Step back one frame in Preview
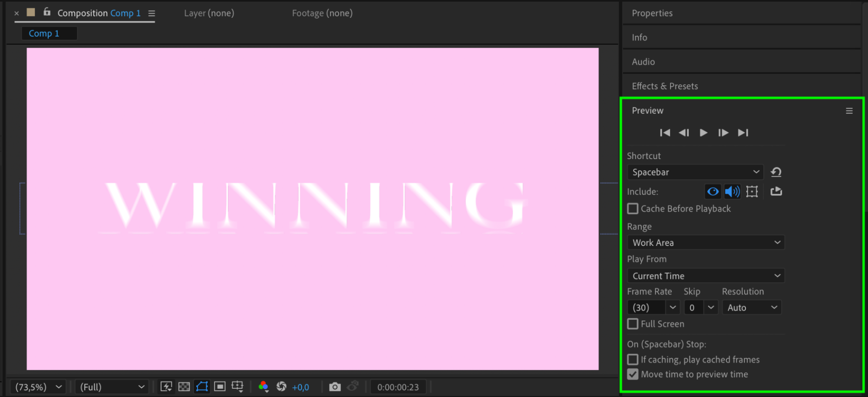This screenshot has height=397, width=868. point(684,132)
